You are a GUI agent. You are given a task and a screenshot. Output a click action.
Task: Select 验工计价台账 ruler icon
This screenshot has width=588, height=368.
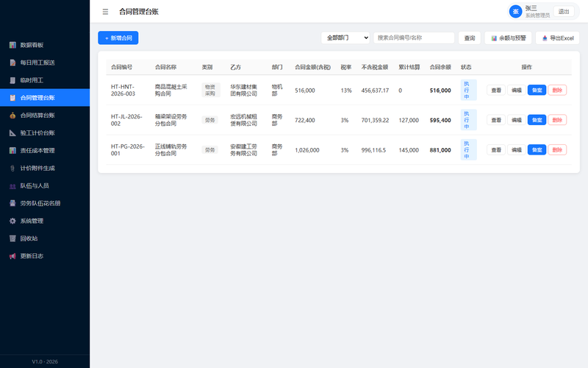(x=12, y=133)
